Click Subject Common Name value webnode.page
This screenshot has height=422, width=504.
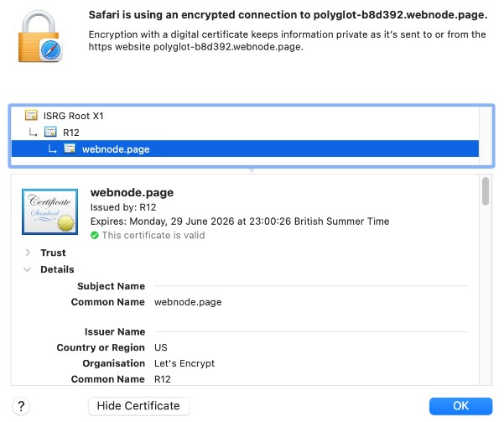point(188,302)
